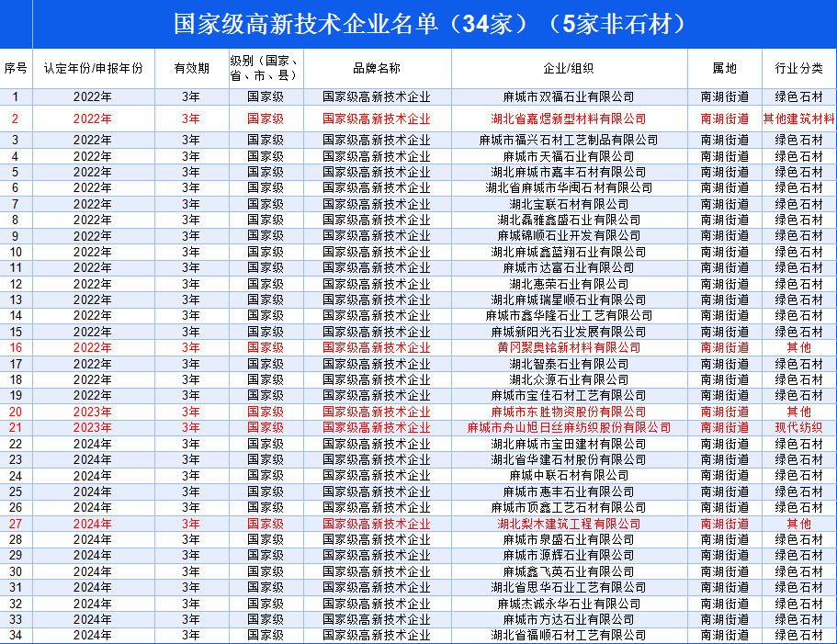Select the cell 湖北麻城鑫蓝翔石业有限公司
Viewport: 837px width, 644px height.
tap(569, 253)
